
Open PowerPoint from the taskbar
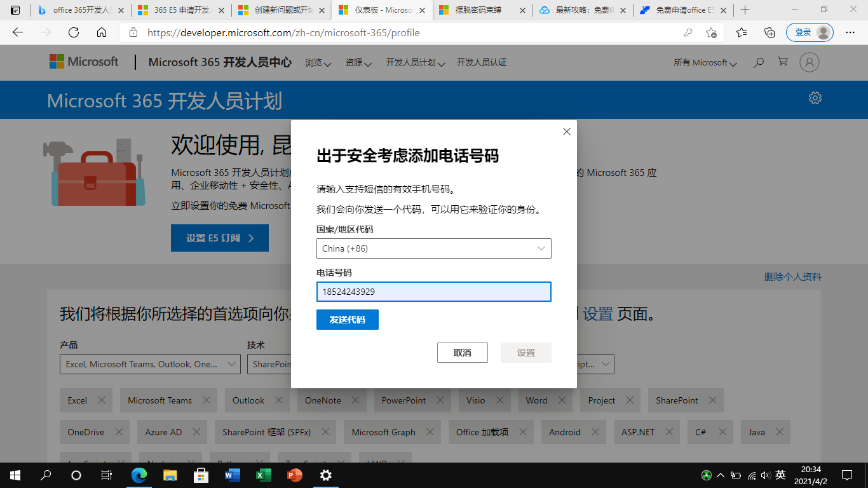pyautogui.click(x=295, y=475)
